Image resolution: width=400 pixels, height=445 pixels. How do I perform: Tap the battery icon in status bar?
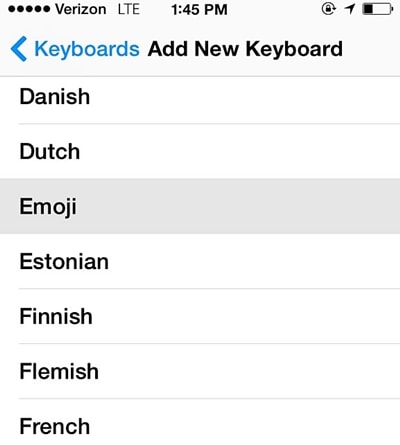coord(378,9)
